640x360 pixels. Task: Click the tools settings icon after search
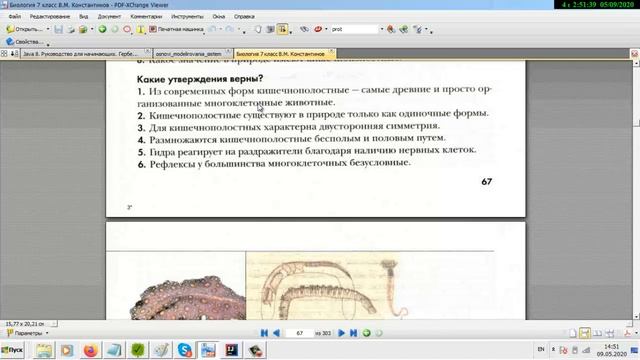point(418,29)
